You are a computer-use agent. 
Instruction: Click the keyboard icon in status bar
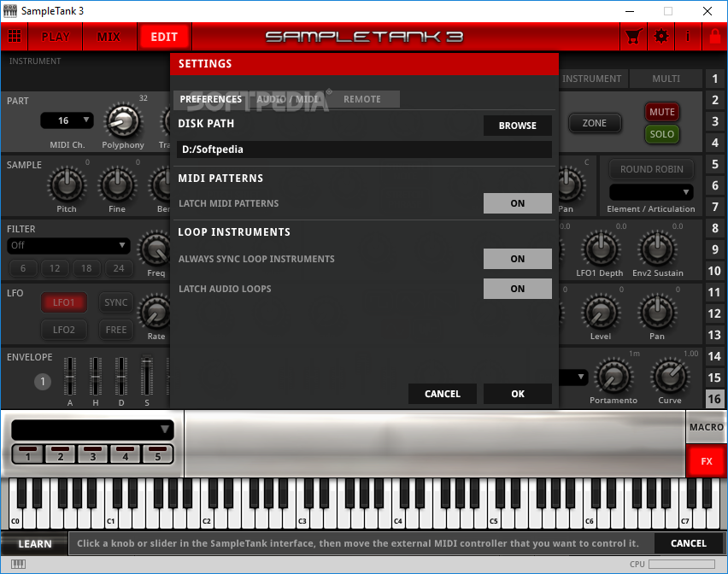(x=18, y=564)
